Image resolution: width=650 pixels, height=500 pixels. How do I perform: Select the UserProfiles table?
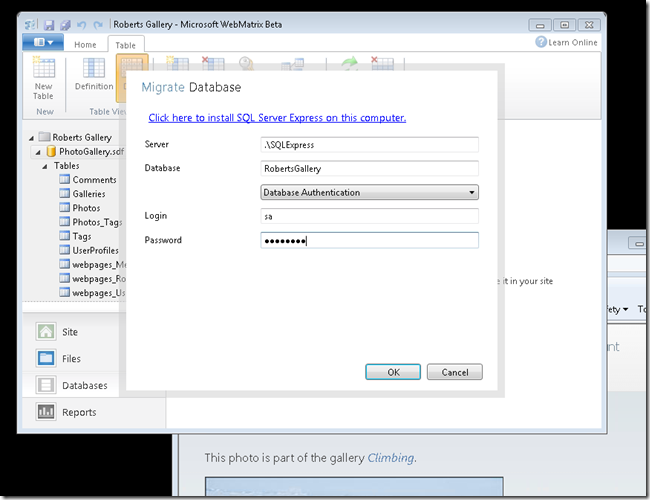(95, 250)
